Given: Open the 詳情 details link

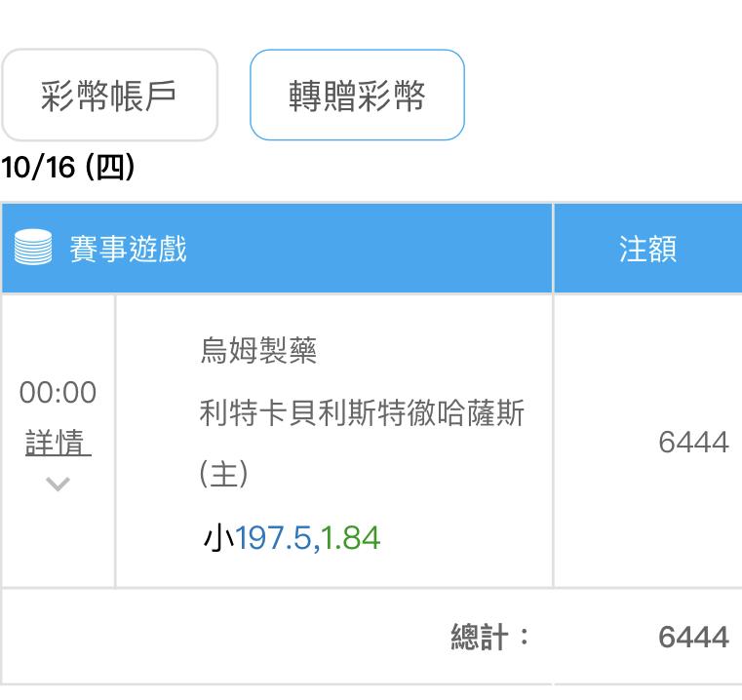Looking at the screenshot, I should [58, 444].
